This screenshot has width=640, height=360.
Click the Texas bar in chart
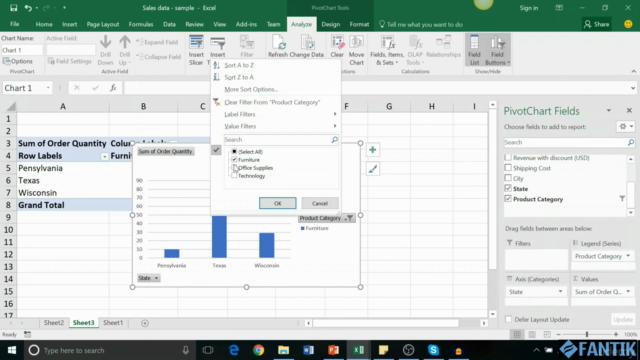point(219,237)
